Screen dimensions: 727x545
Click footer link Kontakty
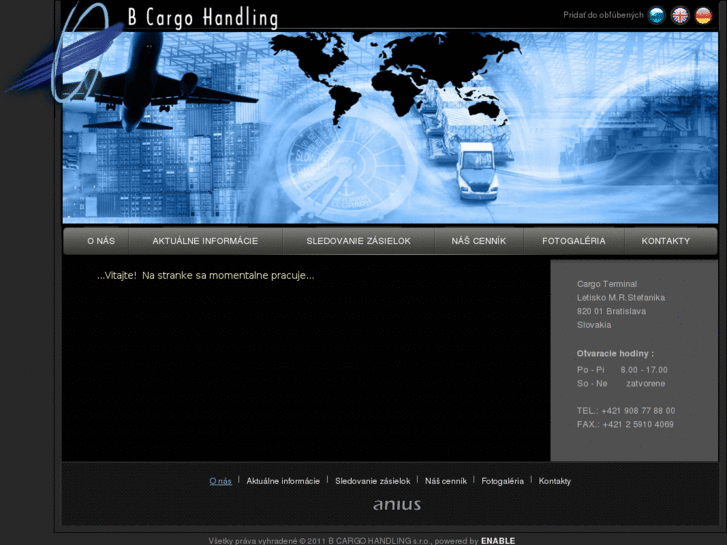point(555,481)
